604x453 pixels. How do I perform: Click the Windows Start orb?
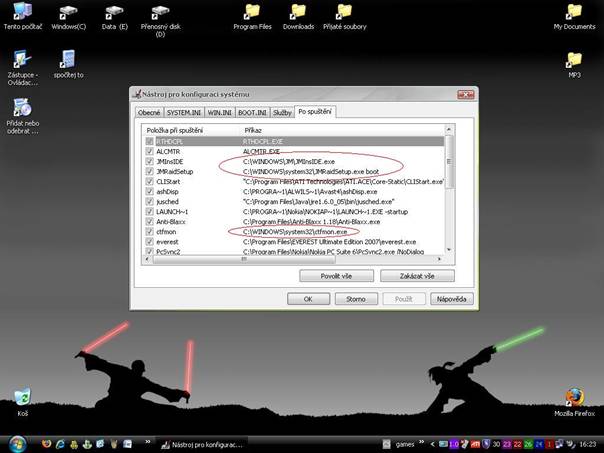pyautogui.click(x=17, y=444)
